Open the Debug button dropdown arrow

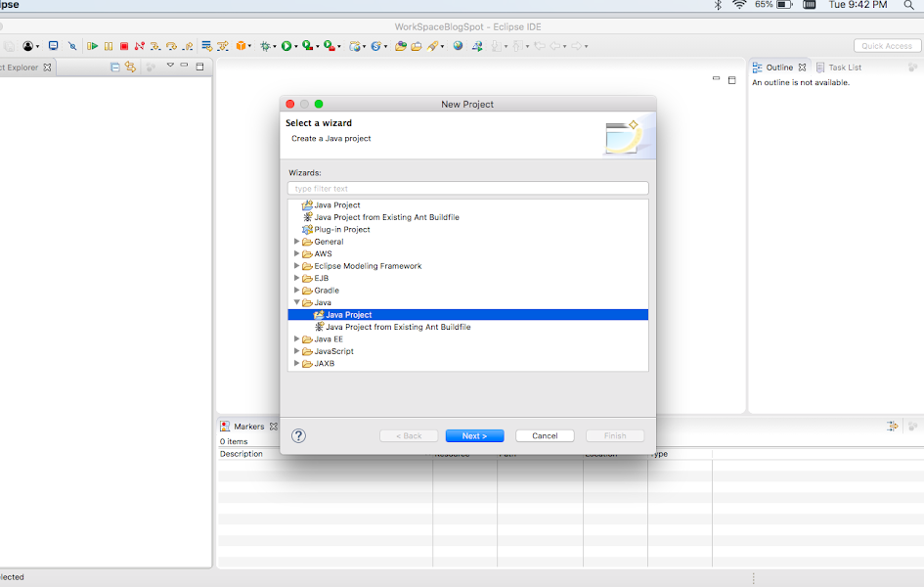(274, 47)
